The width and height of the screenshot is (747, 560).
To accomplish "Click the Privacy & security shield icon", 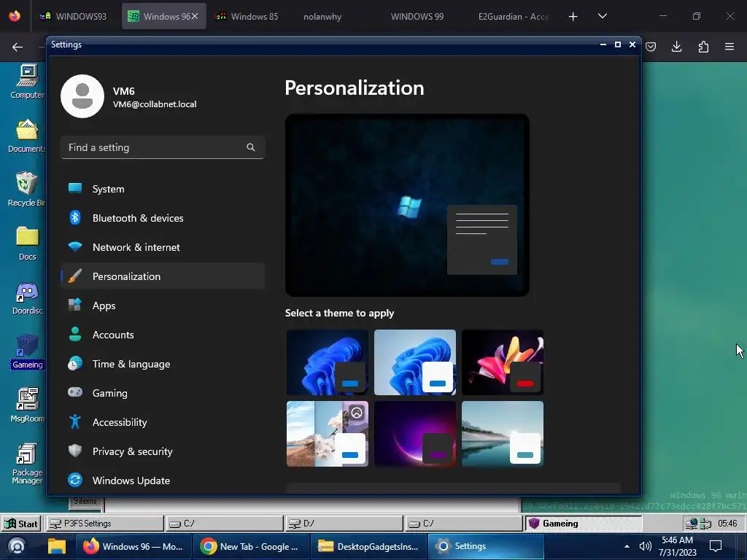I will (75, 451).
